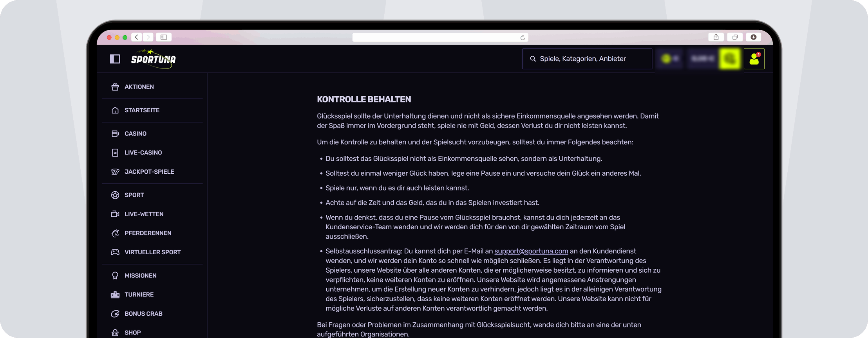Click the magnifier icon in the search box

(533, 59)
